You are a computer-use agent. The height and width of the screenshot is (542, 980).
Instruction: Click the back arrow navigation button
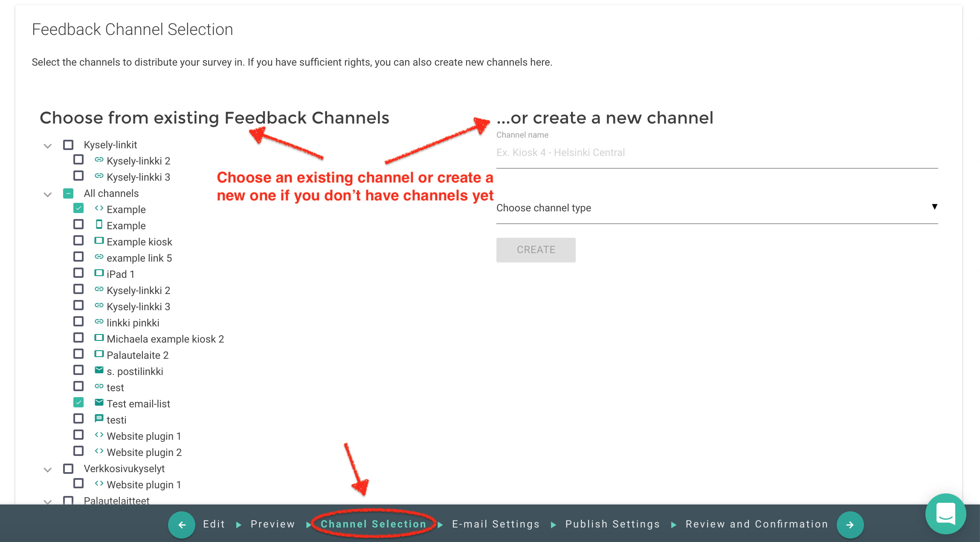[182, 525]
